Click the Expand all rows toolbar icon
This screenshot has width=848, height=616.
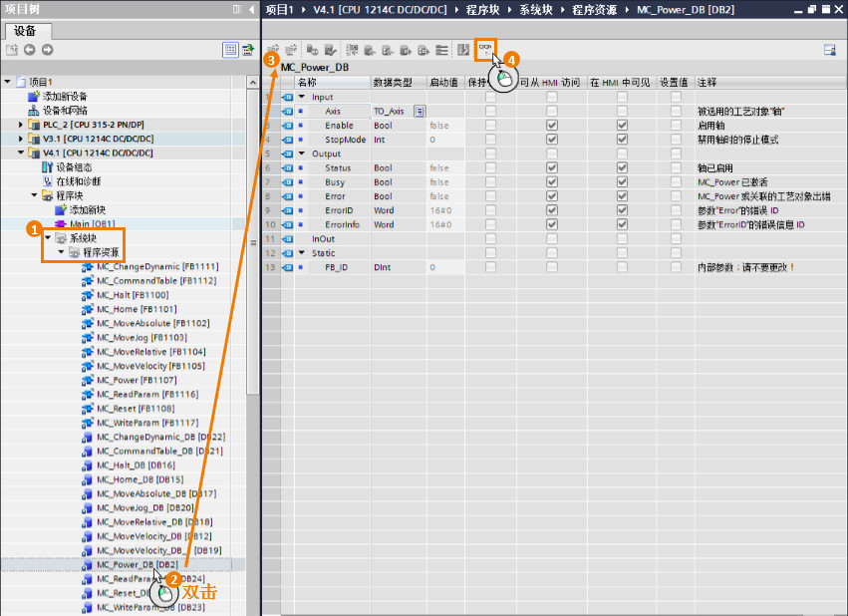point(441,50)
